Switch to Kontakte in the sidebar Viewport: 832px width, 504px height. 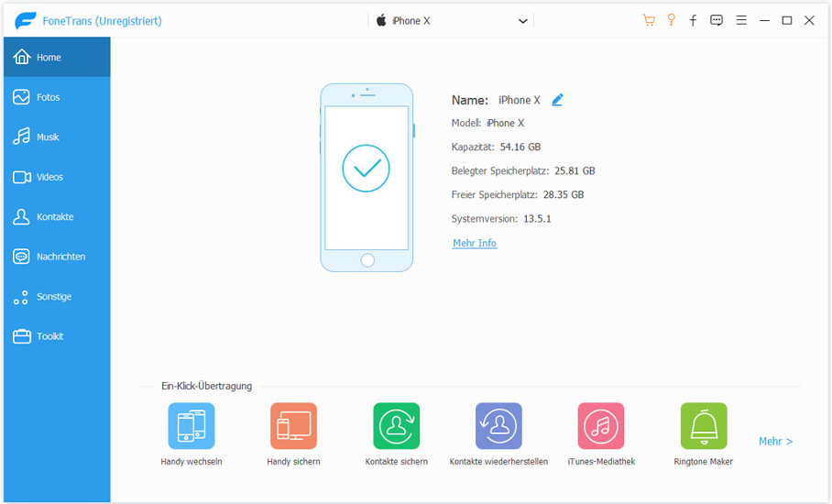coord(57,216)
